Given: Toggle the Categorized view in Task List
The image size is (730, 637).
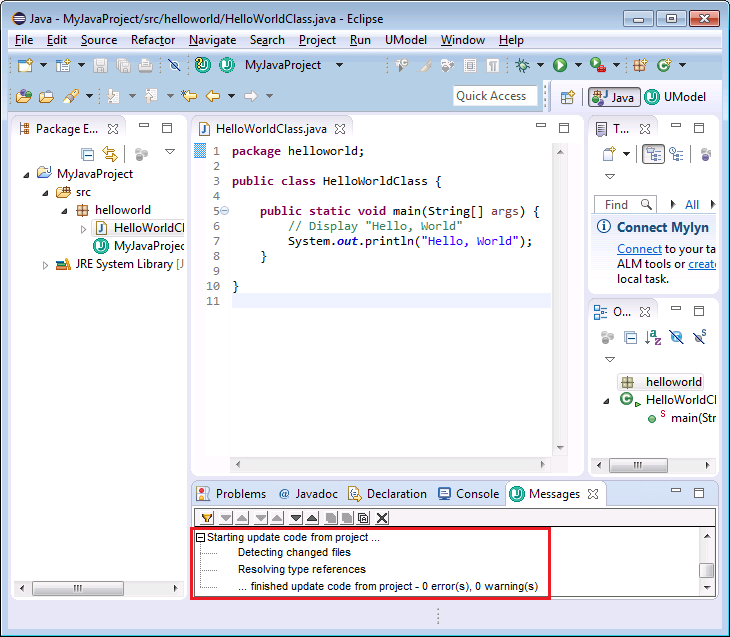Looking at the screenshot, I should click(x=654, y=154).
